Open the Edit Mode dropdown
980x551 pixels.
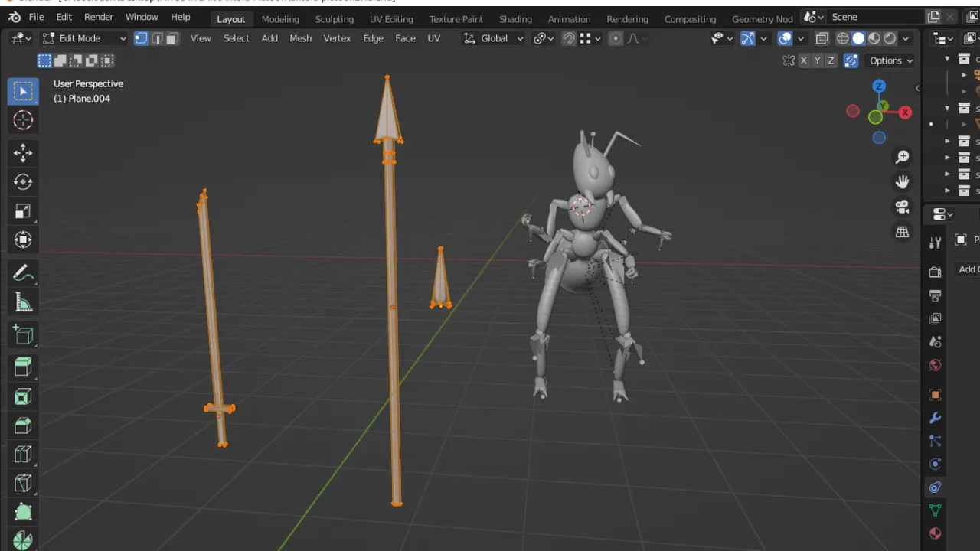84,38
